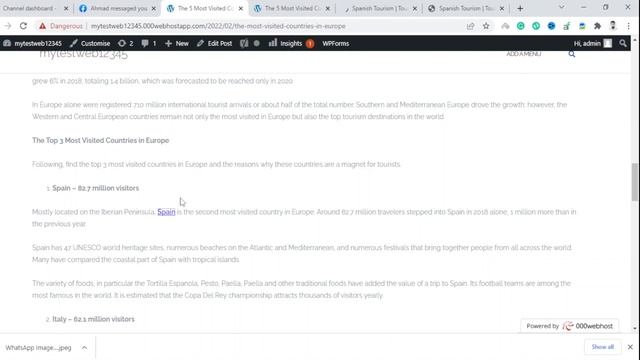640x360 pixels.
Task: Click the text 'Spain – 82.7 million visitors'
Action: pyautogui.click(x=96, y=188)
